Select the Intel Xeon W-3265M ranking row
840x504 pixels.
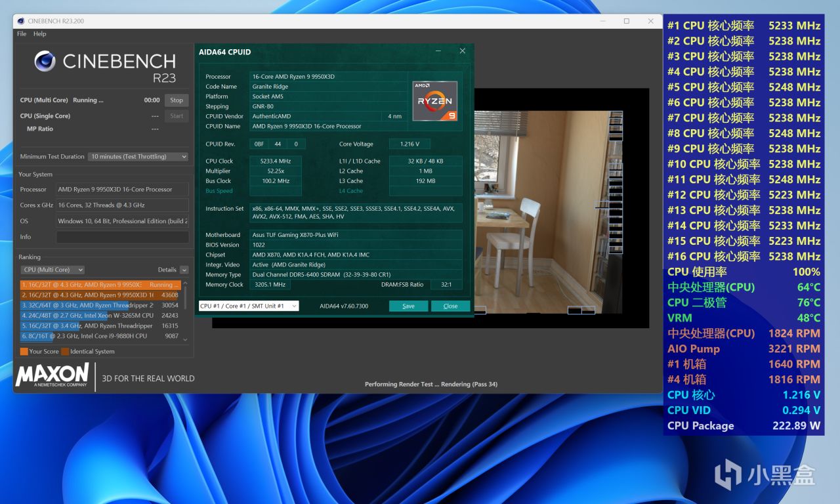pos(100,316)
